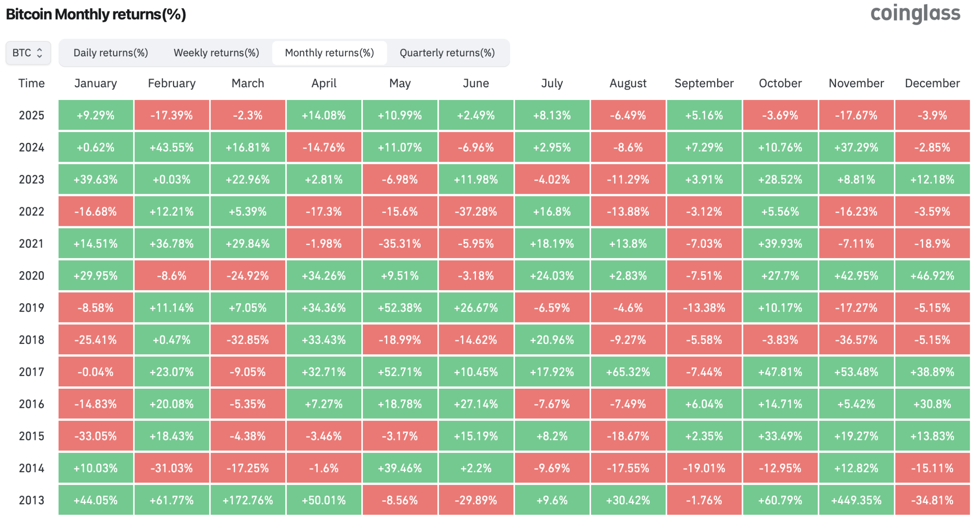Image resolution: width=980 pixels, height=517 pixels.
Task: Click the +46.92% December 2020 cell
Action: tap(932, 276)
